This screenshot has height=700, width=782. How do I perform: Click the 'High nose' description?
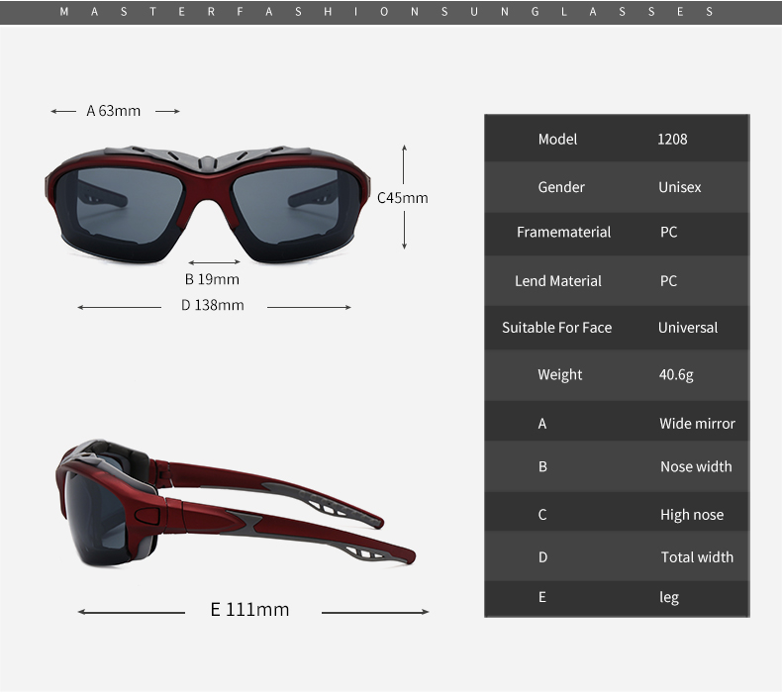pyautogui.click(x=692, y=515)
